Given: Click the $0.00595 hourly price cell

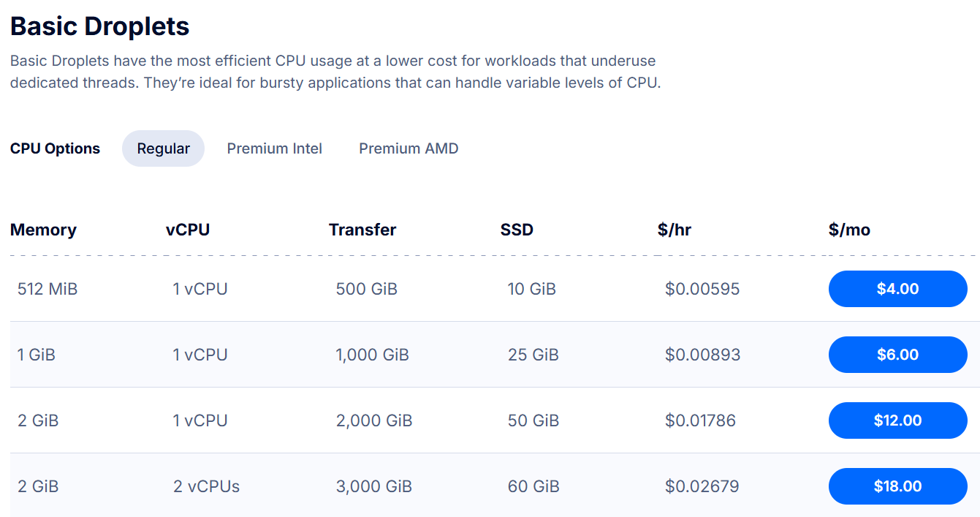Looking at the screenshot, I should (x=702, y=289).
